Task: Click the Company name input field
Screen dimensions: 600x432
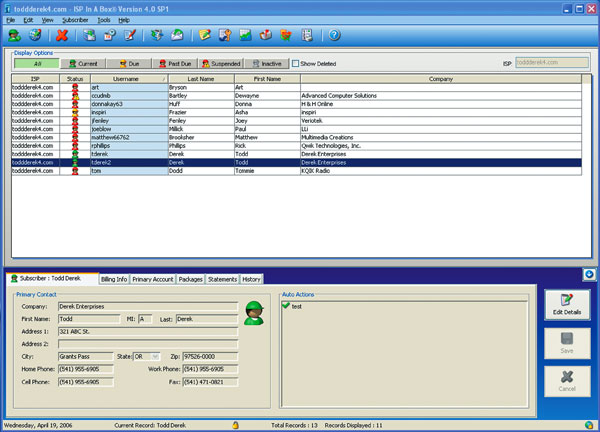Action: pos(147,306)
